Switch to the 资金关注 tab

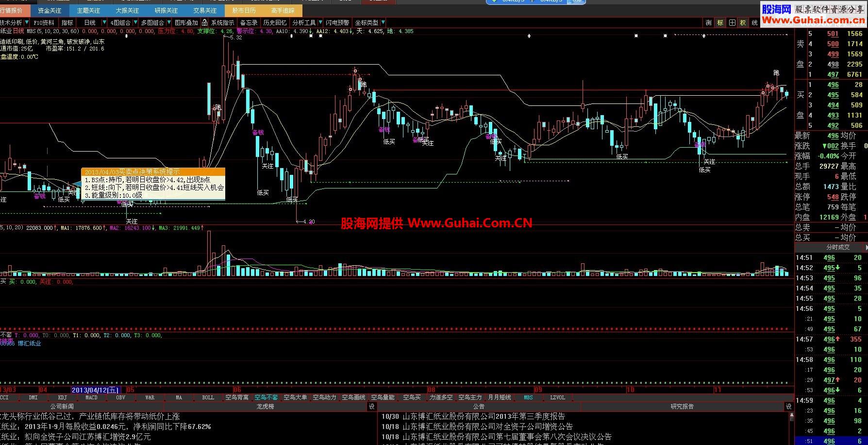tap(50, 10)
